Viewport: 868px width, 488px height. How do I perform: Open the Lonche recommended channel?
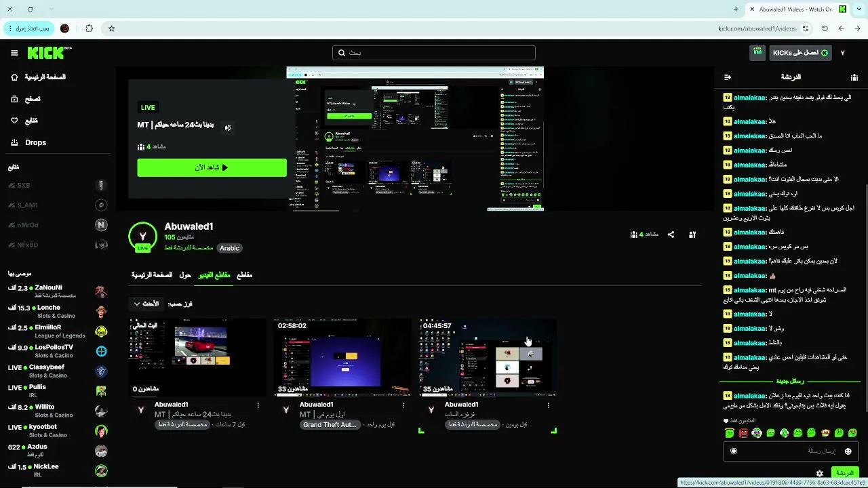(x=58, y=311)
